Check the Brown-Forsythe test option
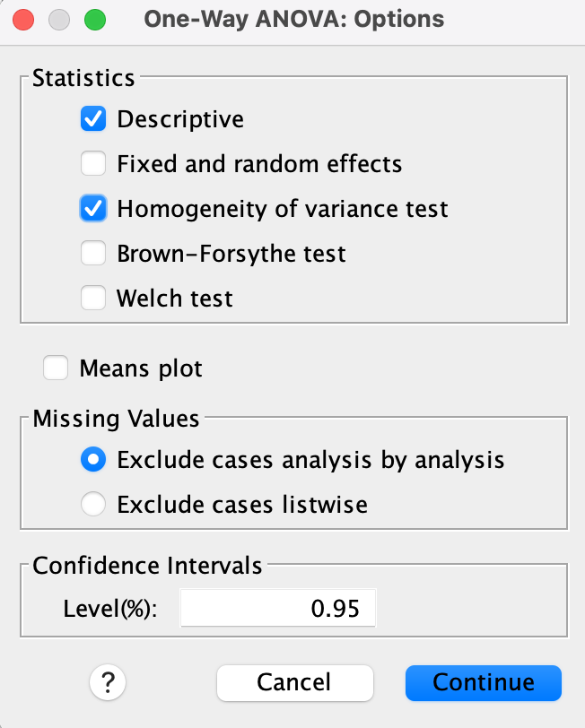The height and width of the screenshot is (728, 585). (93, 254)
